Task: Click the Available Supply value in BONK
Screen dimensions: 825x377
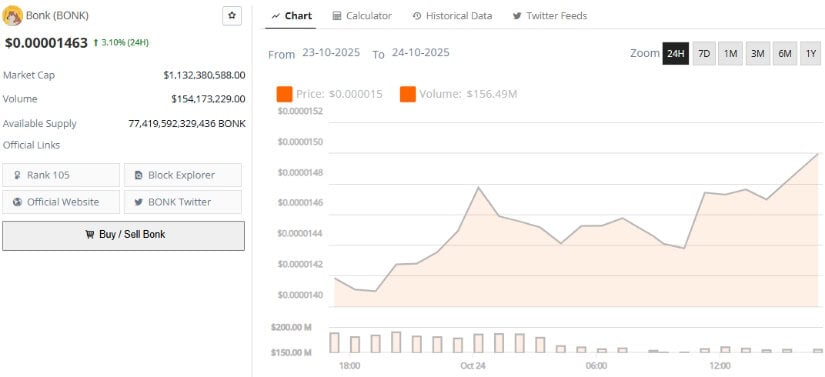Action: [187, 124]
